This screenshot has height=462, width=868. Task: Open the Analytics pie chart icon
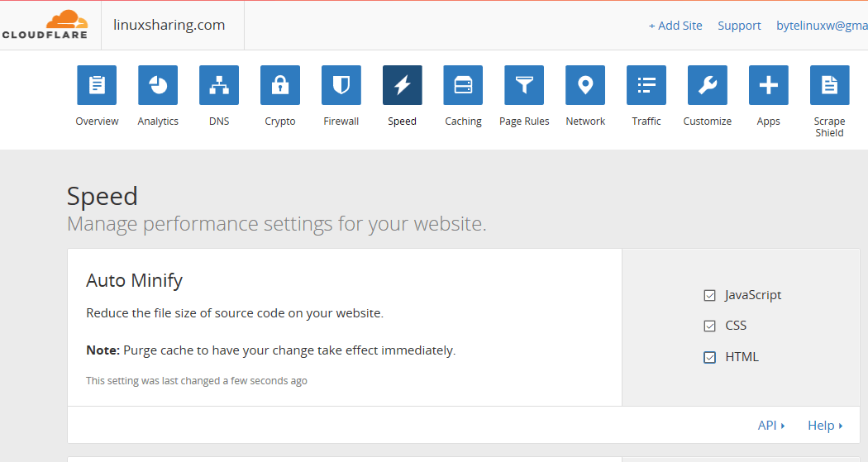[x=158, y=85]
